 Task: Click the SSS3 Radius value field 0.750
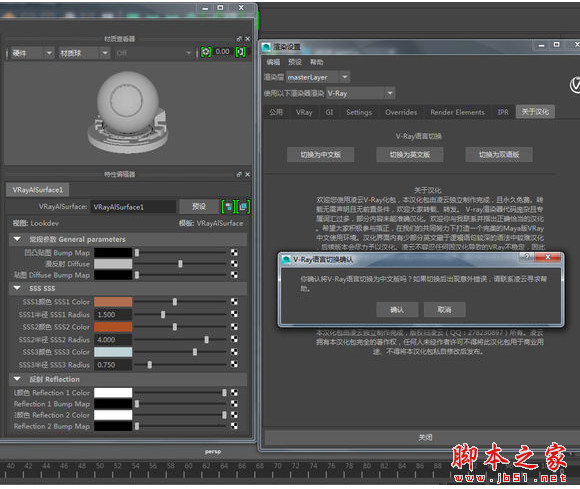pyautogui.click(x=113, y=365)
